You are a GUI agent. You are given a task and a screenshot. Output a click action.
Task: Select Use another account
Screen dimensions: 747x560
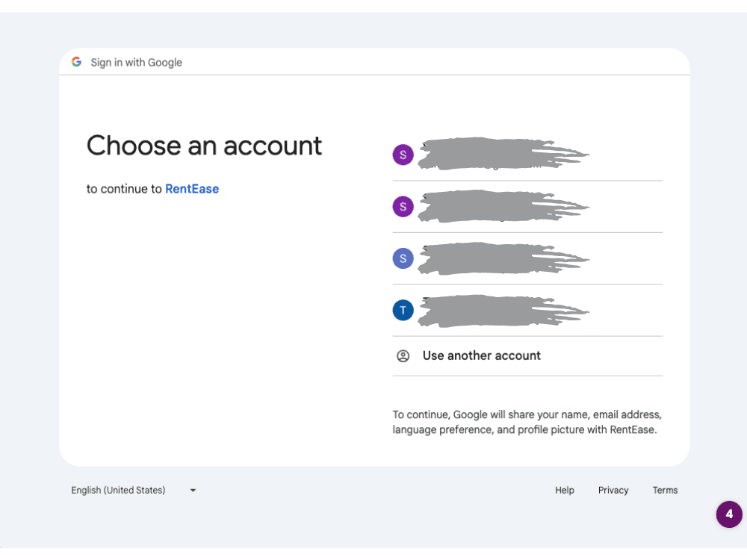[481, 355]
